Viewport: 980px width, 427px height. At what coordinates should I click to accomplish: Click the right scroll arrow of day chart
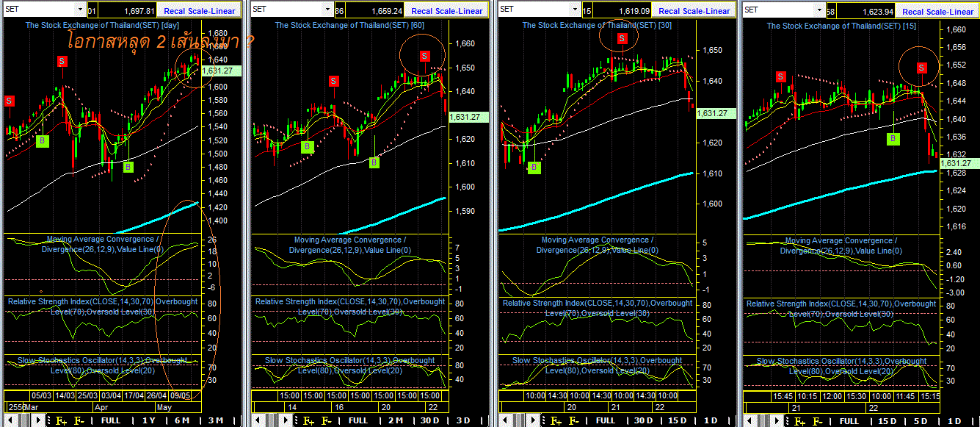point(38,420)
